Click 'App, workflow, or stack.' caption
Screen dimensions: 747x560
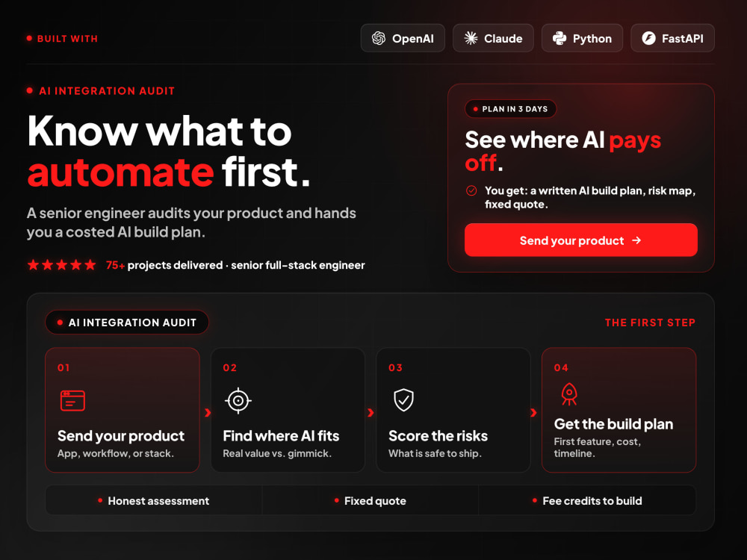click(116, 453)
